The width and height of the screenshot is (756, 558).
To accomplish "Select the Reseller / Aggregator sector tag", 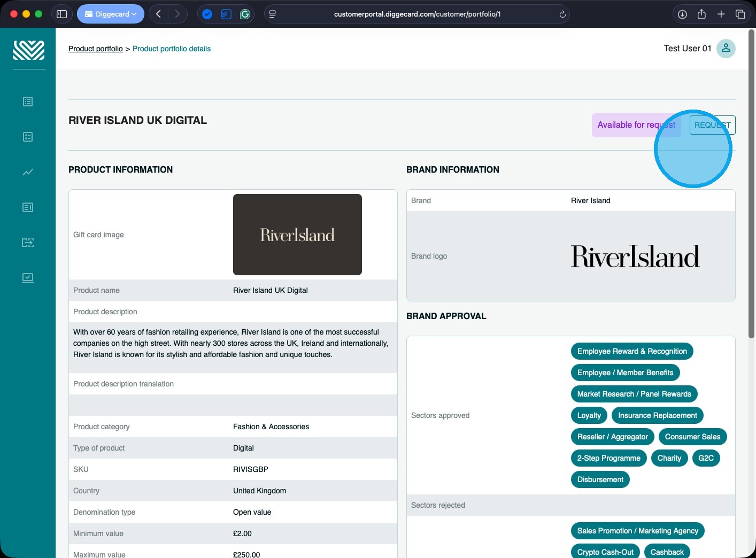I will click(x=613, y=437).
